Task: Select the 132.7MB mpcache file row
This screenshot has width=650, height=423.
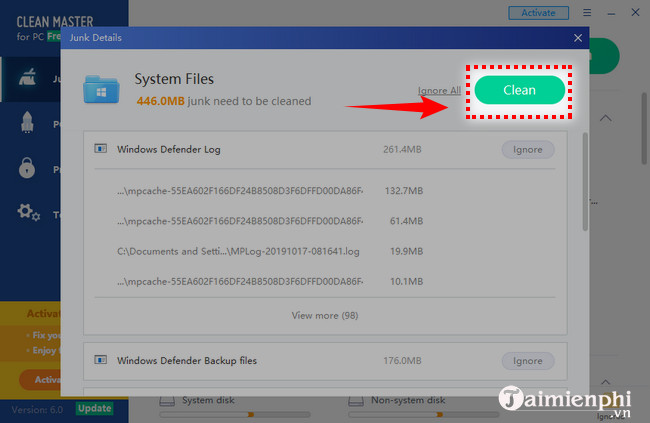Action: click(x=270, y=191)
